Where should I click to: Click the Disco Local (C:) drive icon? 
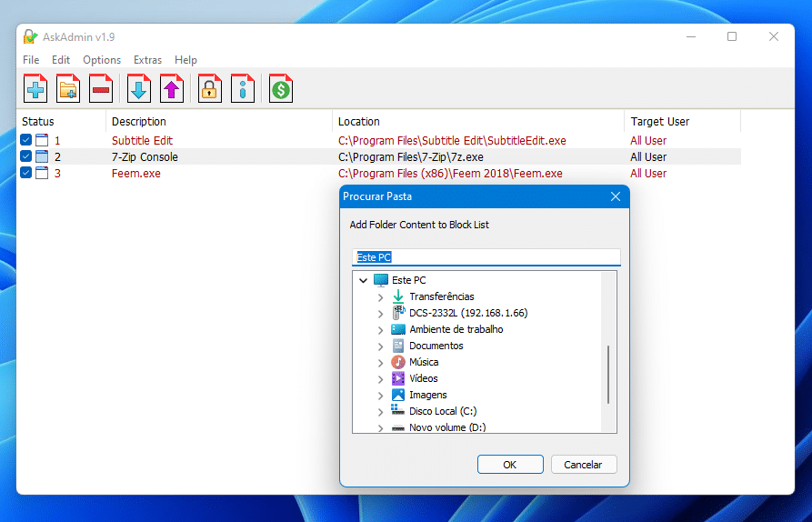click(x=397, y=411)
